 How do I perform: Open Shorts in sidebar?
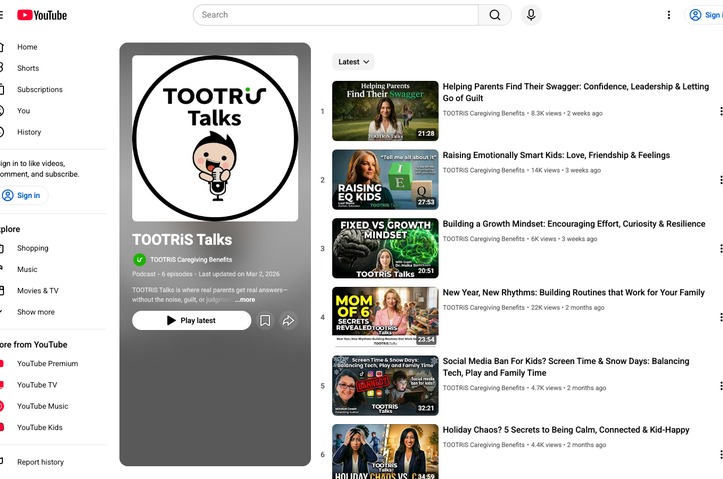28,68
